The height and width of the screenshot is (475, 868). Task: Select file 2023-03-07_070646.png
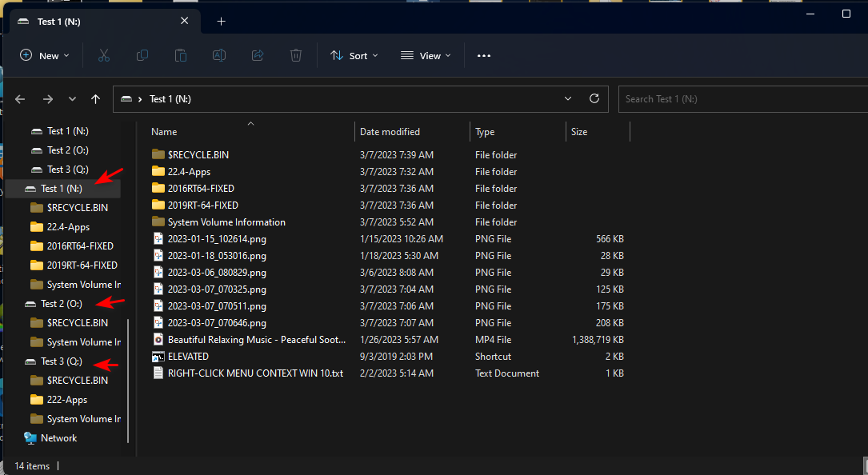click(x=217, y=323)
